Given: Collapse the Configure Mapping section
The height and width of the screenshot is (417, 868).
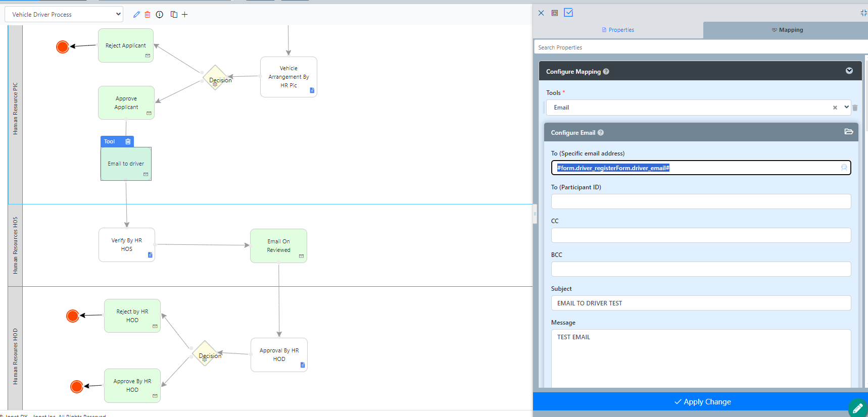Looking at the screenshot, I should [x=849, y=71].
